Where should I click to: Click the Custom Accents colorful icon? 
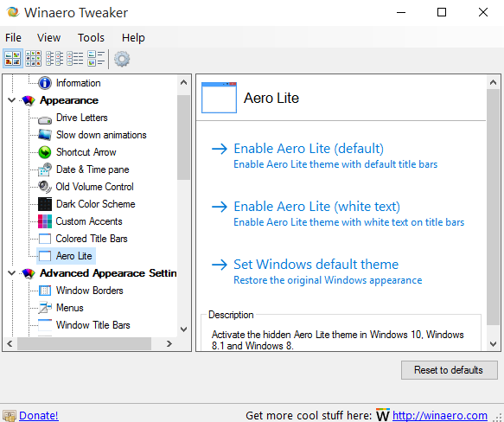(x=45, y=221)
